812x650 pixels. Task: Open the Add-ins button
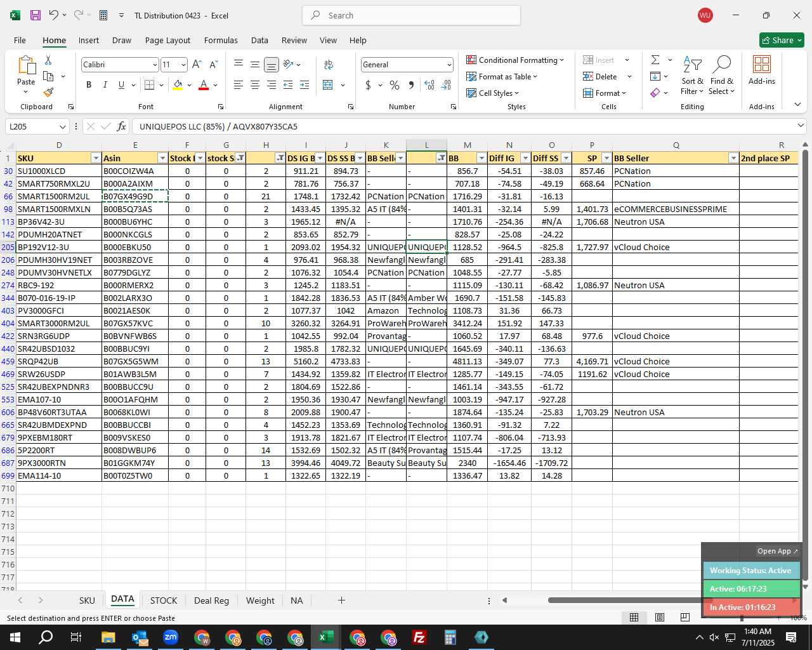[x=761, y=70]
